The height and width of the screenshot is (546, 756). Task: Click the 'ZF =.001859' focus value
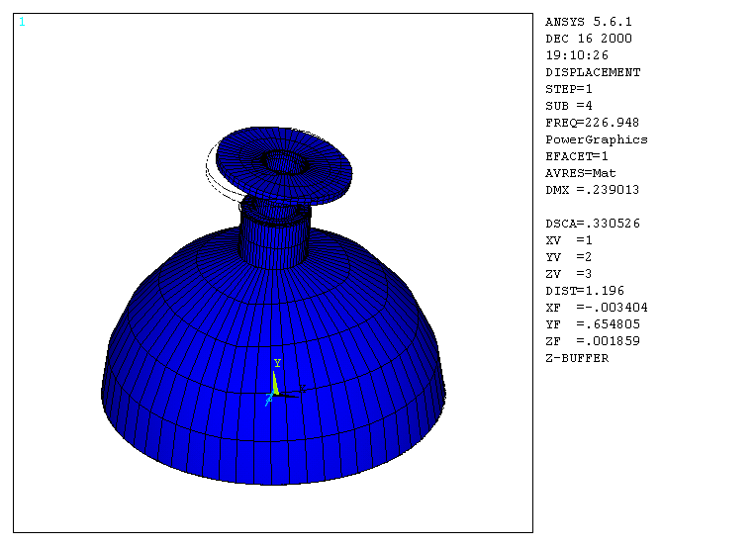[x=593, y=341]
